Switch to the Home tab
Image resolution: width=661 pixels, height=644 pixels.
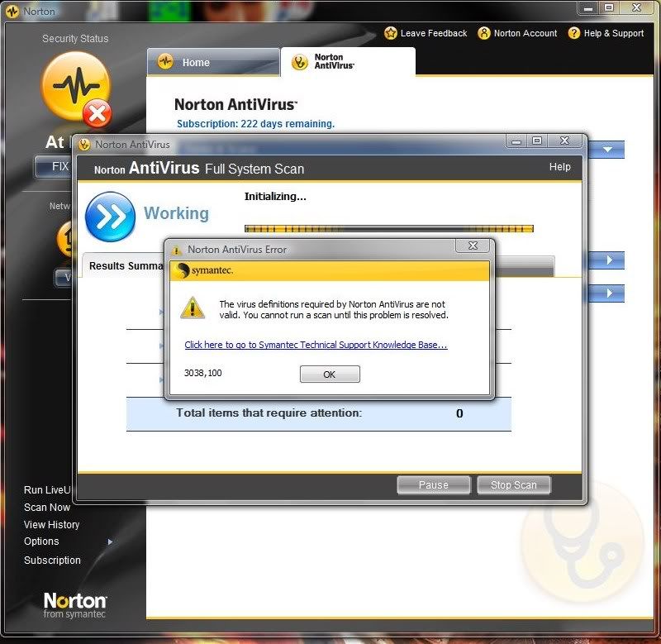(x=213, y=62)
